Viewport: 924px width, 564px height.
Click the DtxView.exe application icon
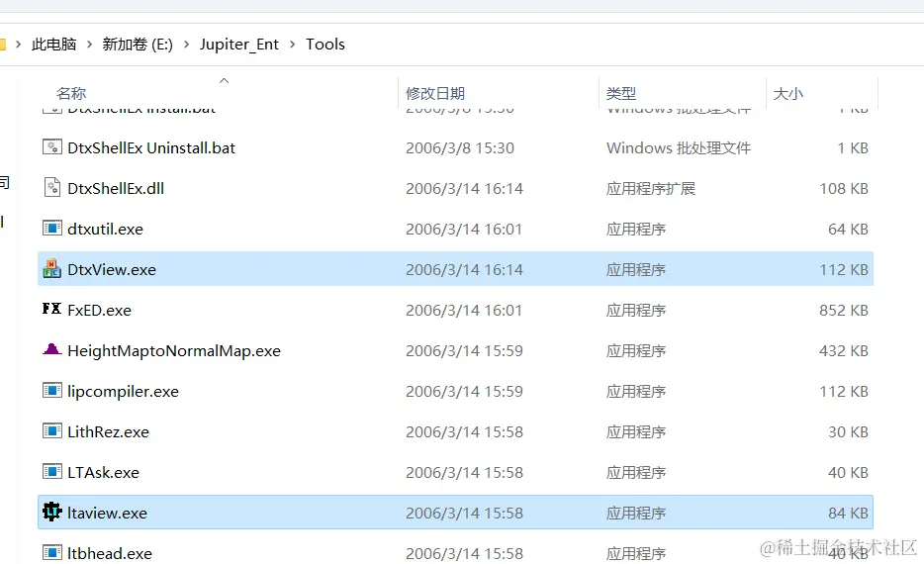click(x=51, y=269)
